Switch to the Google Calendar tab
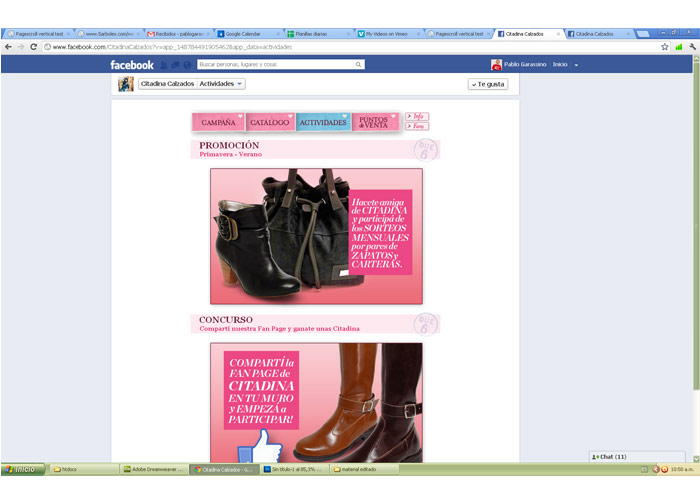Viewport: 700px width, 500px height. click(x=249, y=34)
